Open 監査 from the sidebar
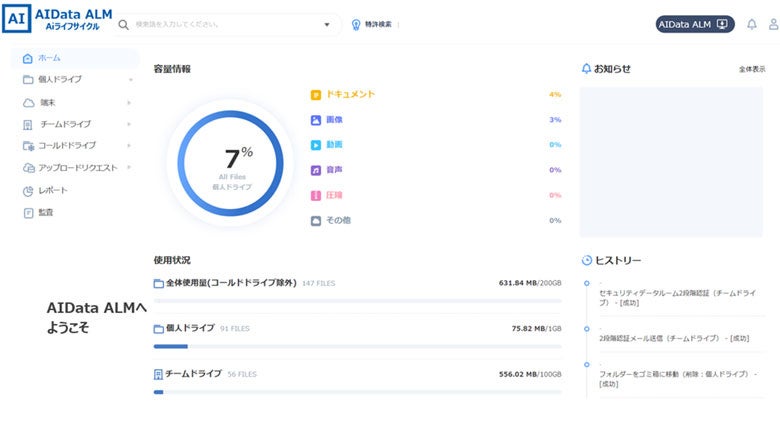The height and width of the screenshot is (428, 780). (x=46, y=212)
